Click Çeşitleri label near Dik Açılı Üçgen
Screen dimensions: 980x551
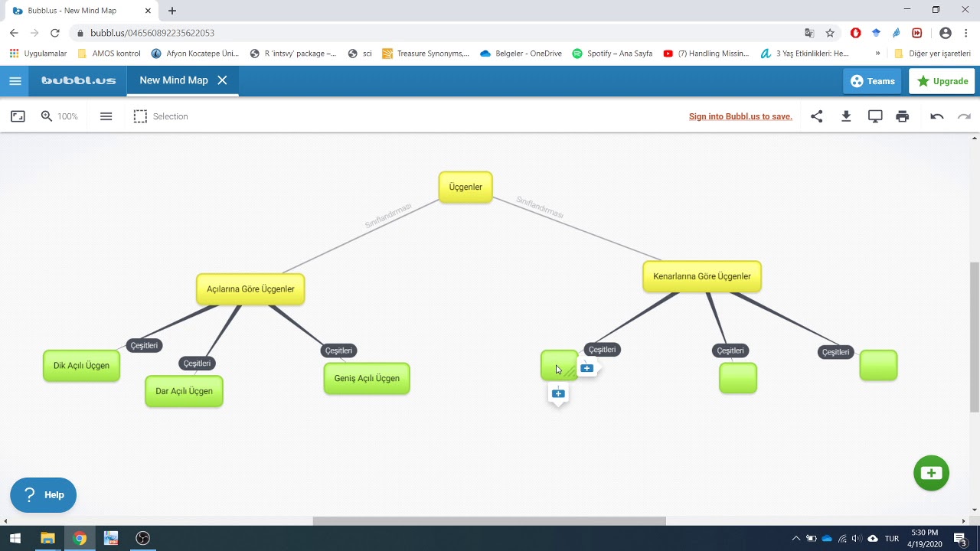click(x=144, y=346)
